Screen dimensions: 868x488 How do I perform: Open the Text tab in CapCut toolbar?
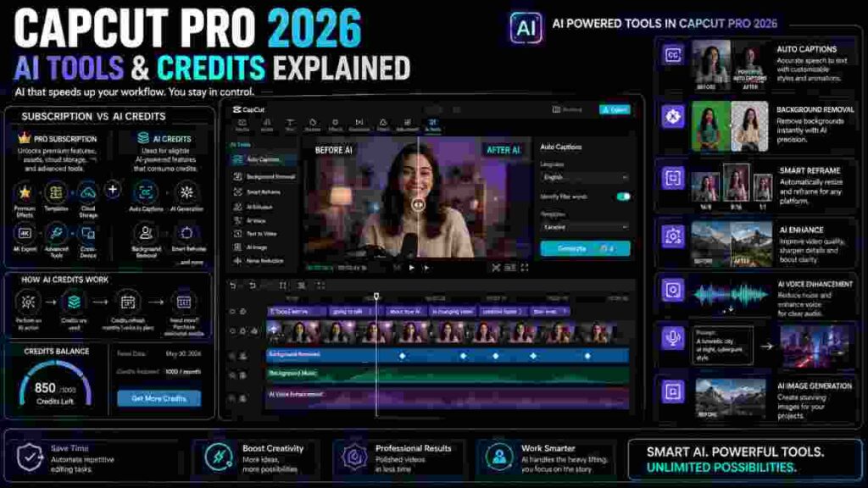tap(290, 125)
